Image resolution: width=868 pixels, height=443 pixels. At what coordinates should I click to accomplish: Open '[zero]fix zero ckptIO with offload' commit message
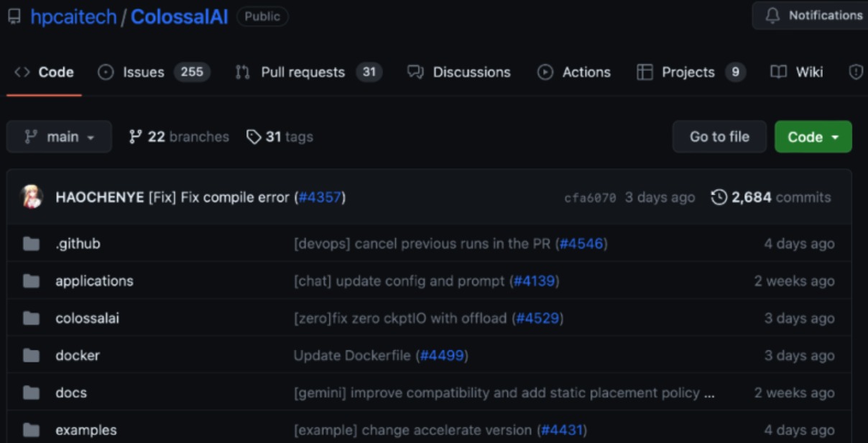pos(400,319)
